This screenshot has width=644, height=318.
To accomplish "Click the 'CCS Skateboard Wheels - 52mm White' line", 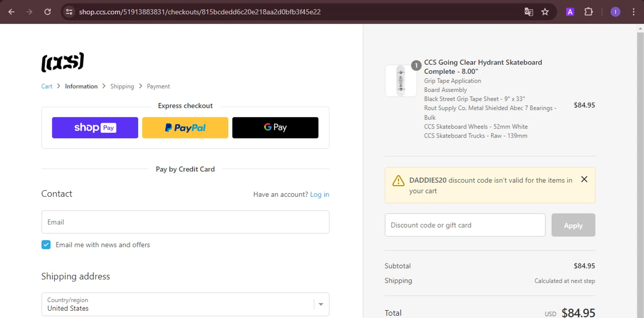I will tap(476, 127).
